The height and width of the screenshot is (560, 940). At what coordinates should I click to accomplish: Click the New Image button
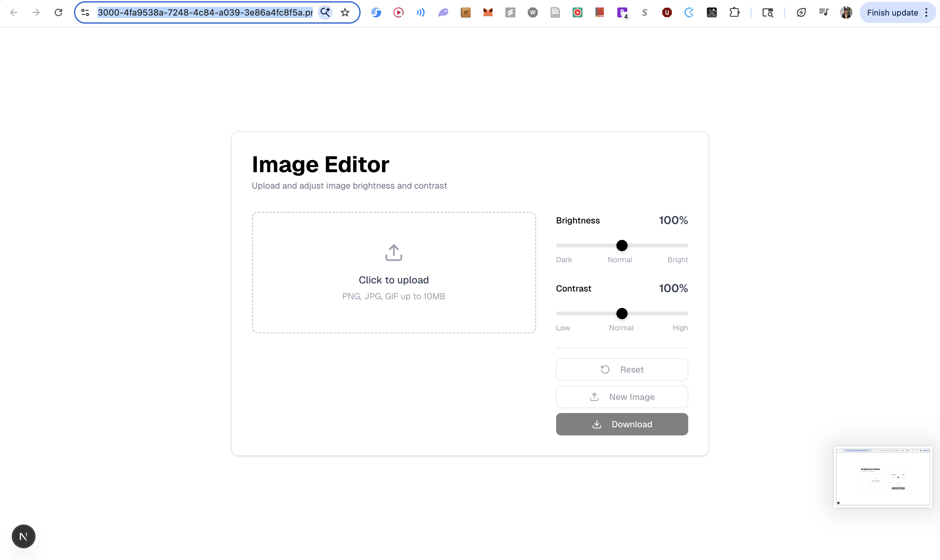click(x=621, y=397)
